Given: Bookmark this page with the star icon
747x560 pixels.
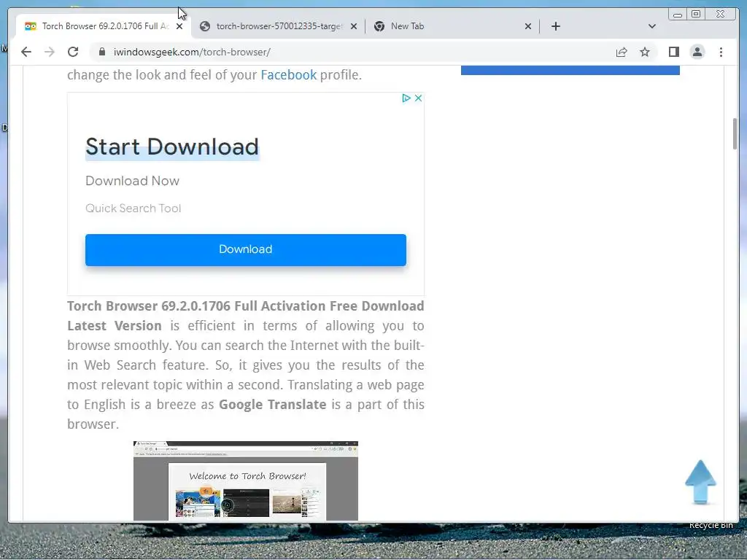Looking at the screenshot, I should [645, 52].
